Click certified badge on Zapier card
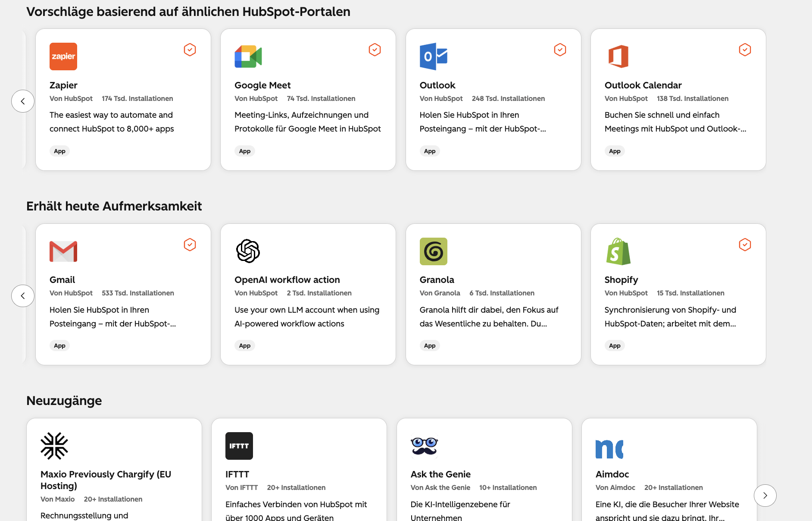812x521 pixels. click(x=190, y=50)
